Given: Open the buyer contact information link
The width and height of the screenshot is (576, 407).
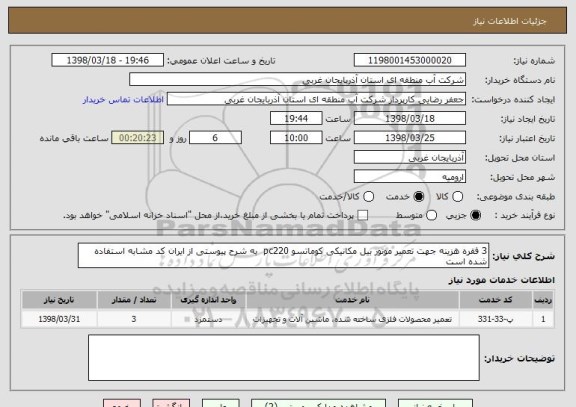Looking at the screenshot, I should 123,100.
